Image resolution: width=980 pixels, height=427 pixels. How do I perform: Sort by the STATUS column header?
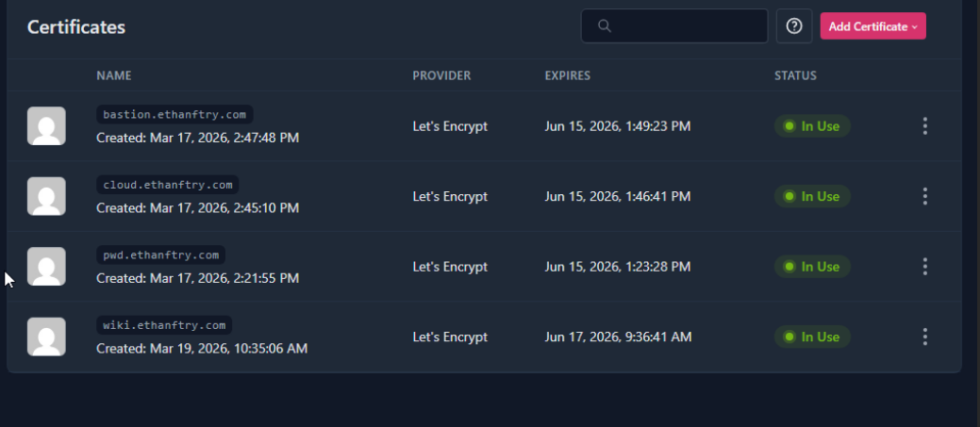(x=795, y=75)
